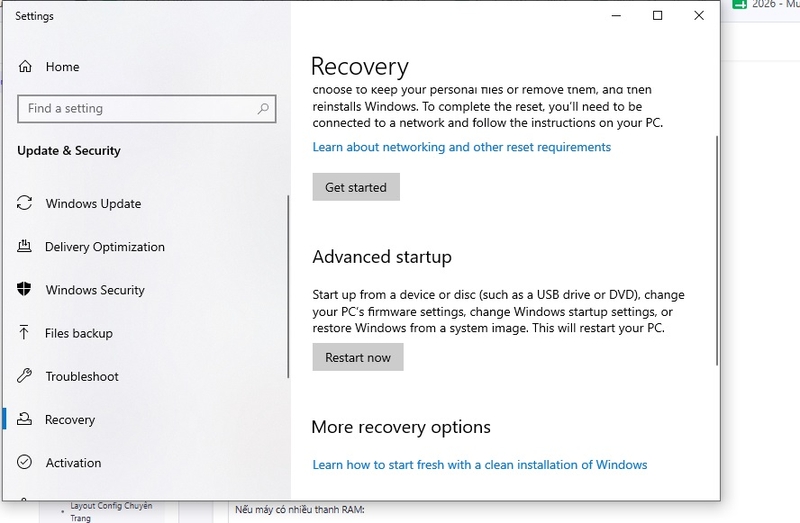Click the Windows Update sync icon
The width and height of the screenshot is (800, 523).
[24, 203]
